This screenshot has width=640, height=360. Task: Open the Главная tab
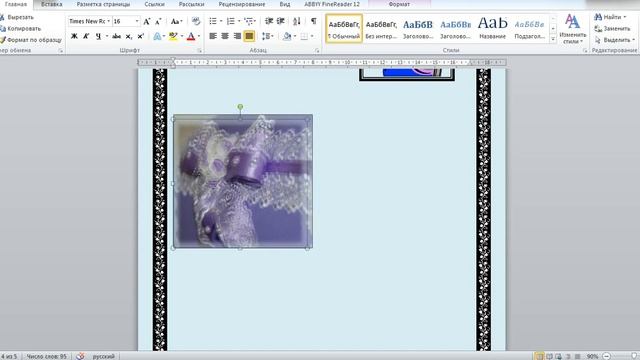coord(16,4)
